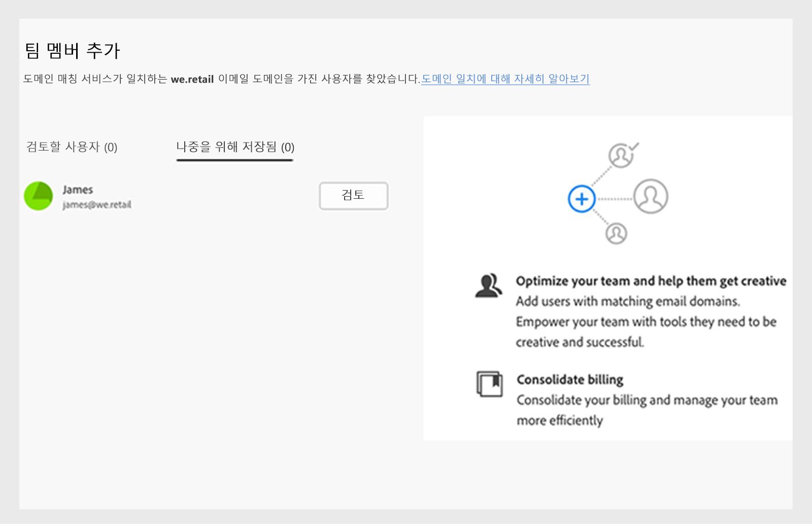Image resolution: width=812 pixels, height=524 pixels.
Task: Select the 나중을 위해 저장됨 (0) tab
Action: [x=235, y=147]
